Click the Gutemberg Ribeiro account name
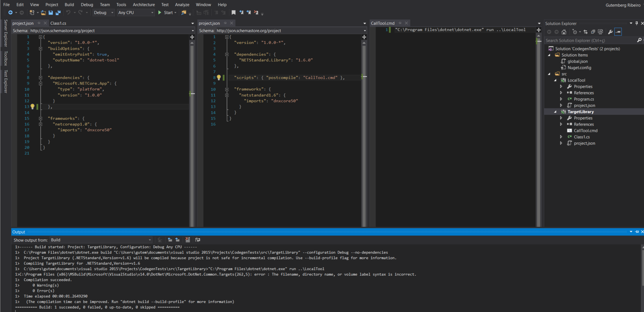This screenshot has width=644, height=312. pyautogui.click(x=623, y=5)
